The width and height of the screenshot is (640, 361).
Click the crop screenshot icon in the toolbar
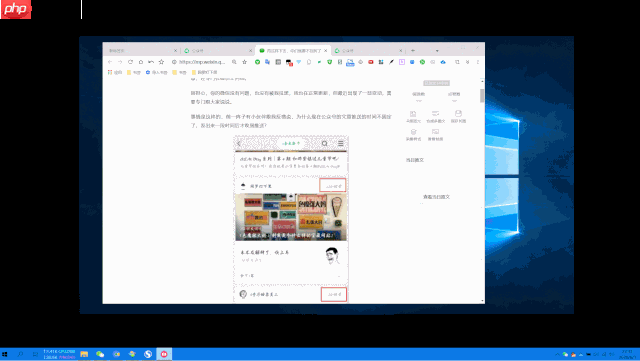click(x=457, y=62)
